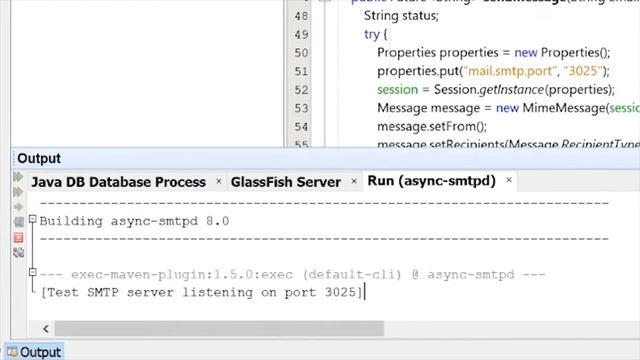Click 'Test SMTP server listening on port 3025' line
This screenshot has width=640, height=360.
pyautogui.click(x=202, y=292)
